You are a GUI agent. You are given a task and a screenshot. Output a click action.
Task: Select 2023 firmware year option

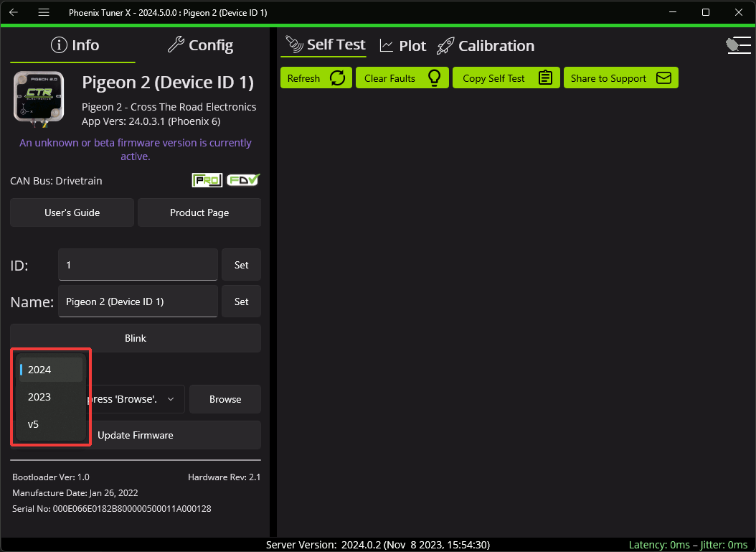(51, 397)
